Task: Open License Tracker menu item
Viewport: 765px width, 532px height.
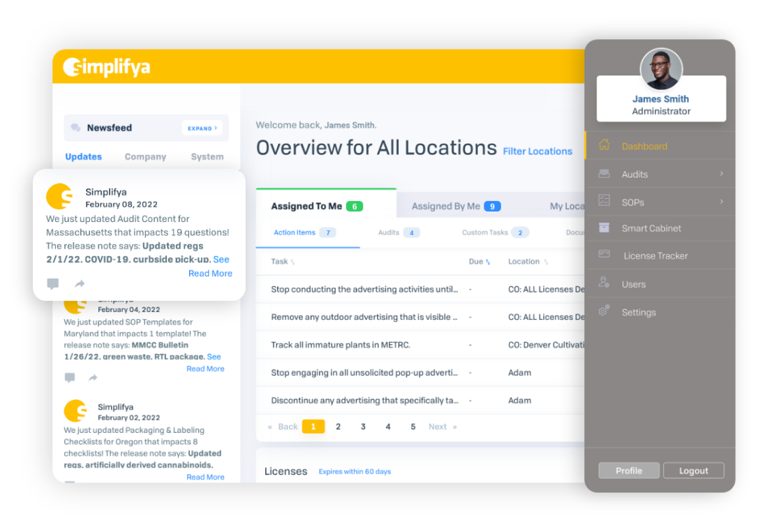Action: coord(660,256)
